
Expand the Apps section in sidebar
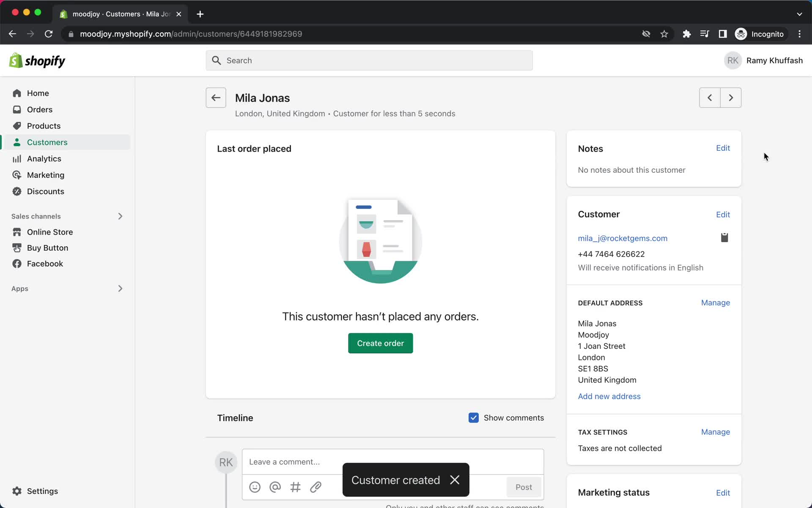coord(121,288)
